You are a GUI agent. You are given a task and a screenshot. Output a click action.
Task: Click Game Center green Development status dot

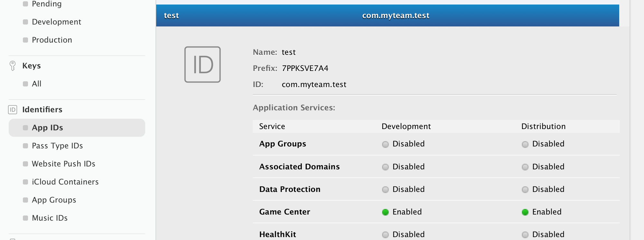[x=385, y=212]
